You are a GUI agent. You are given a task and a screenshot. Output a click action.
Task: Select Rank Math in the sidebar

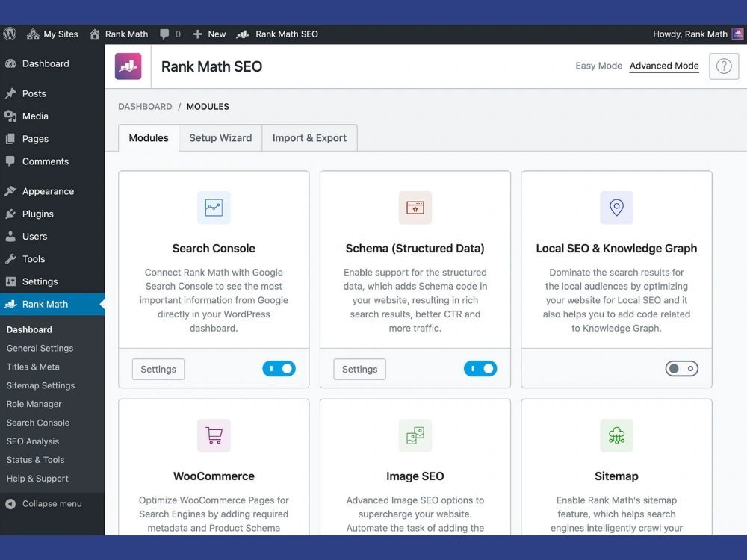tap(52, 304)
